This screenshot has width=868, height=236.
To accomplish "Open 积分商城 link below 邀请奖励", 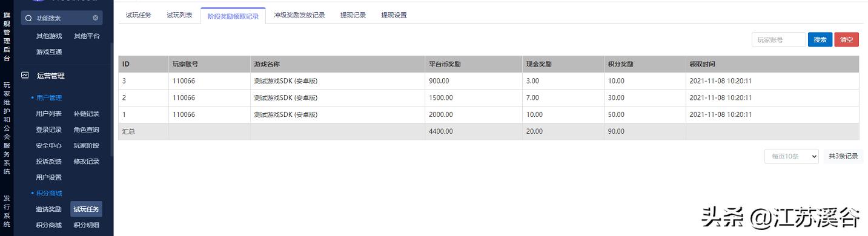I will (49, 225).
